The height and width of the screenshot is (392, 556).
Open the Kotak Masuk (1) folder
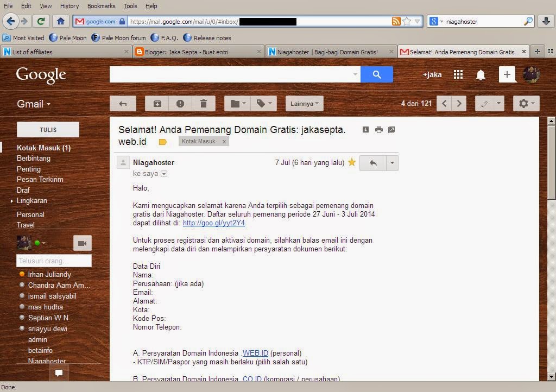click(x=43, y=148)
